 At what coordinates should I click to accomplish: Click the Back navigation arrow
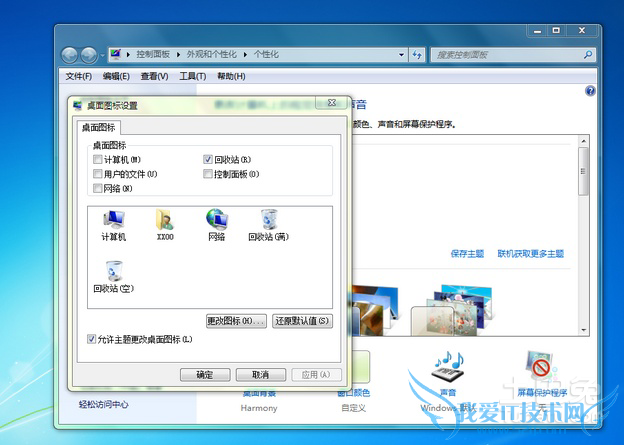click(x=69, y=55)
